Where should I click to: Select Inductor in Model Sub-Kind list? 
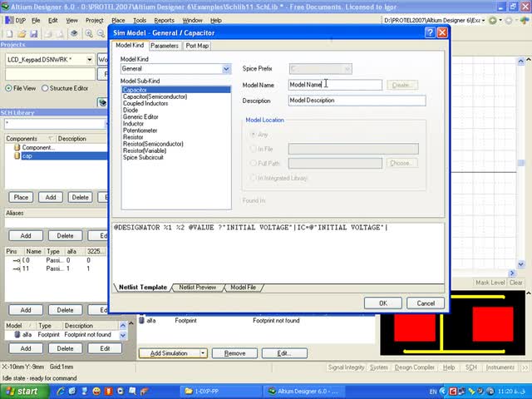tap(133, 124)
